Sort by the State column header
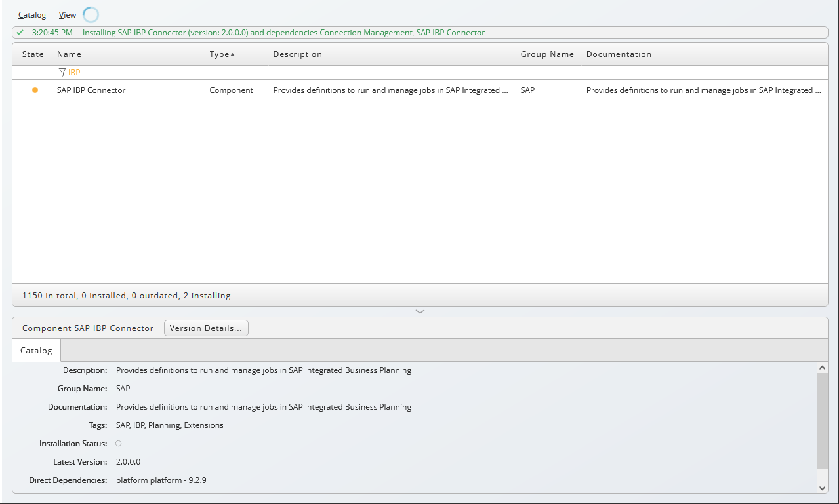Screen dimensions: 839x504 [33, 54]
